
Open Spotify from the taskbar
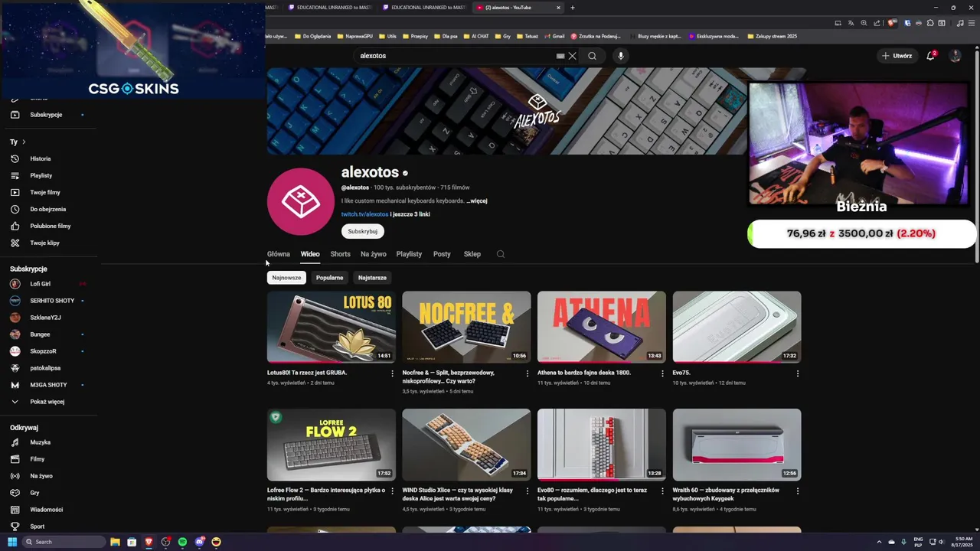pos(182,542)
